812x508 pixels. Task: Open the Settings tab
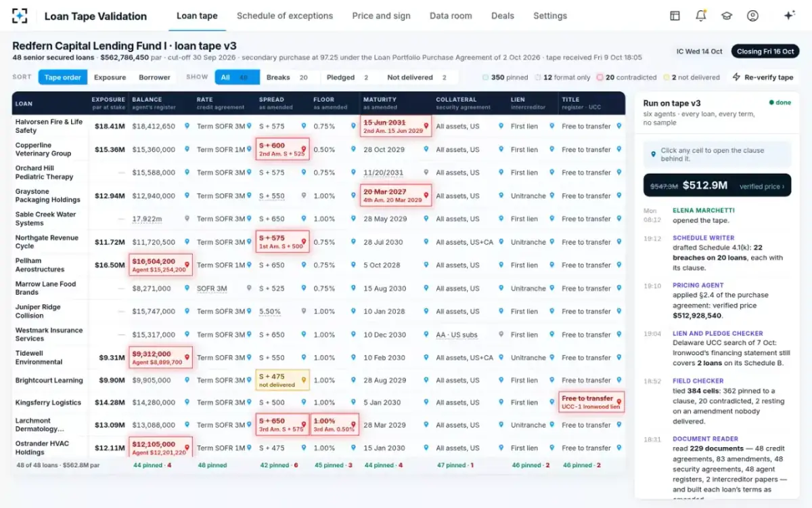[x=550, y=16]
